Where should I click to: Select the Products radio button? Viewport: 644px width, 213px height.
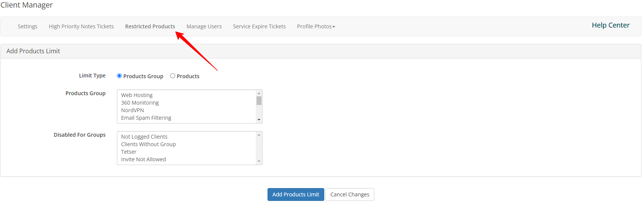click(x=173, y=76)
